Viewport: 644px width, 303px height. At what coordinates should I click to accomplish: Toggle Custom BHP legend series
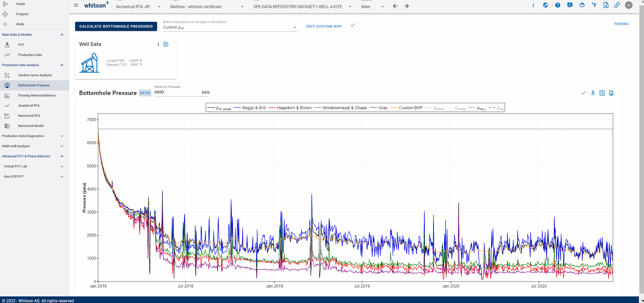[406, 108]
